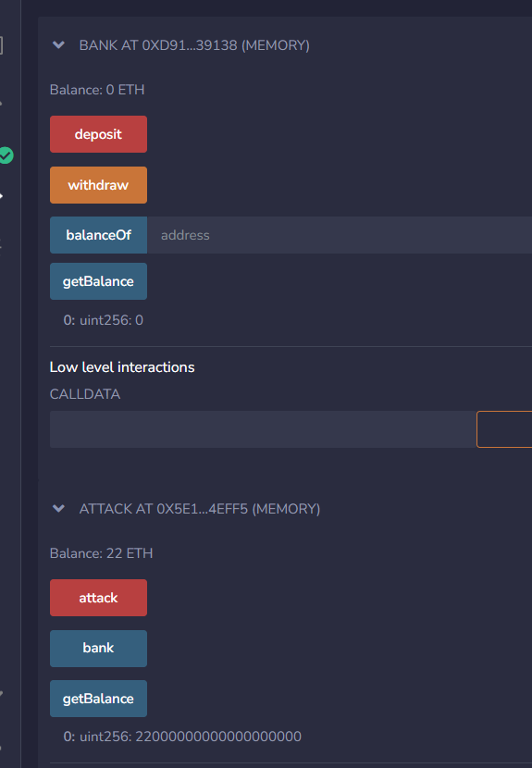Call getBalance on the BANK contract
The width and height of the screenshot is (532, 768).
(x=98, y=281)
